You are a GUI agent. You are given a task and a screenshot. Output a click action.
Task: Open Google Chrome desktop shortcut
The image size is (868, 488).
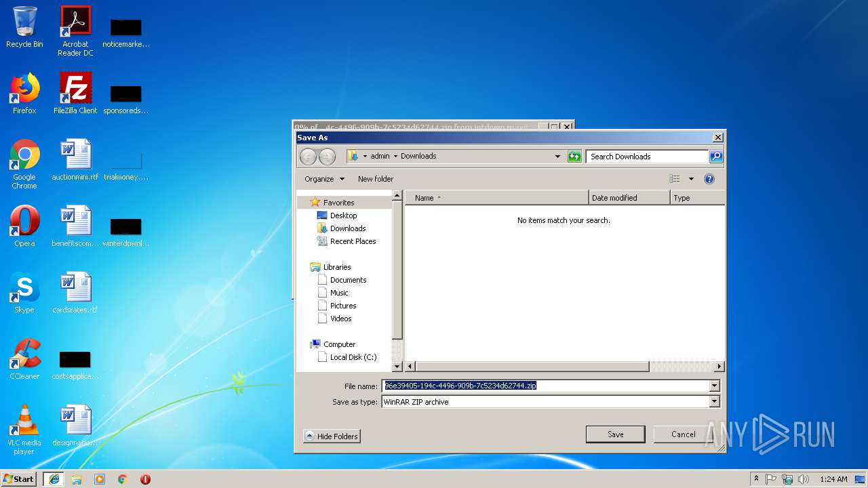pyautogui.click(x=24, y=164)
